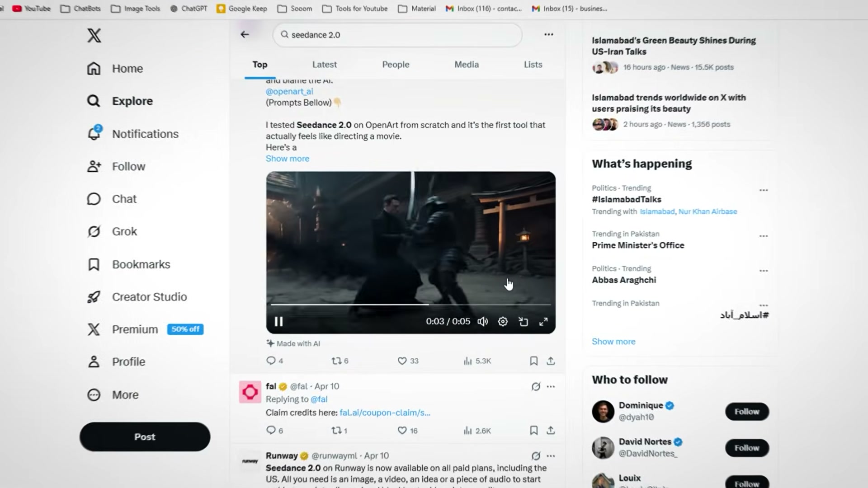
Task: Repost the Seedance video post
Action: [340, 361]
